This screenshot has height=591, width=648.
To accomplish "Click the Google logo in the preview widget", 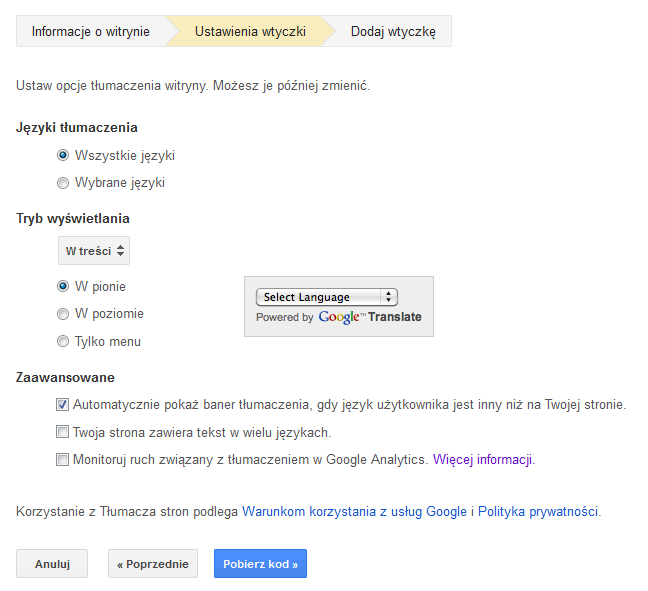I will 339,317.
